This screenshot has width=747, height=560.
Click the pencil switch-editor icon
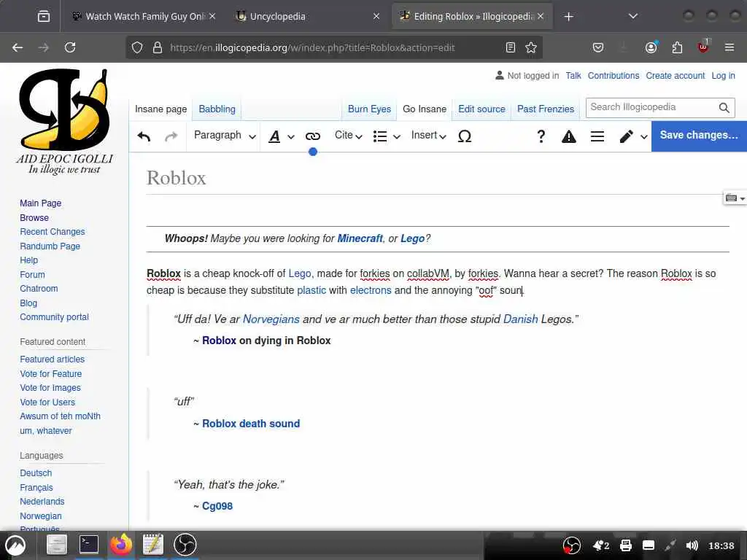tap(626, 136)
